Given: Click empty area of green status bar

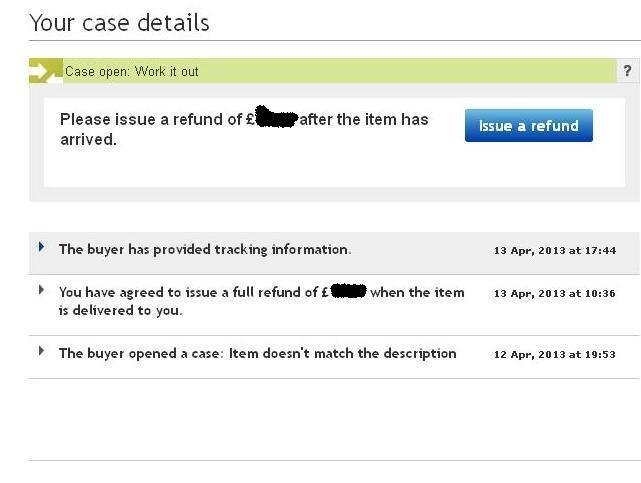Looking at the screenshot, I should 409,71.
